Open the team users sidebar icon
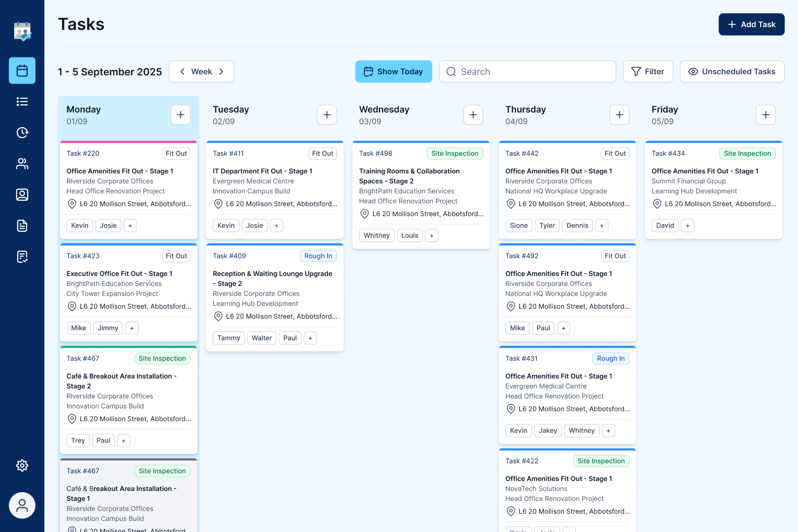This screenshot has width=798, height=532. [22, 164]
